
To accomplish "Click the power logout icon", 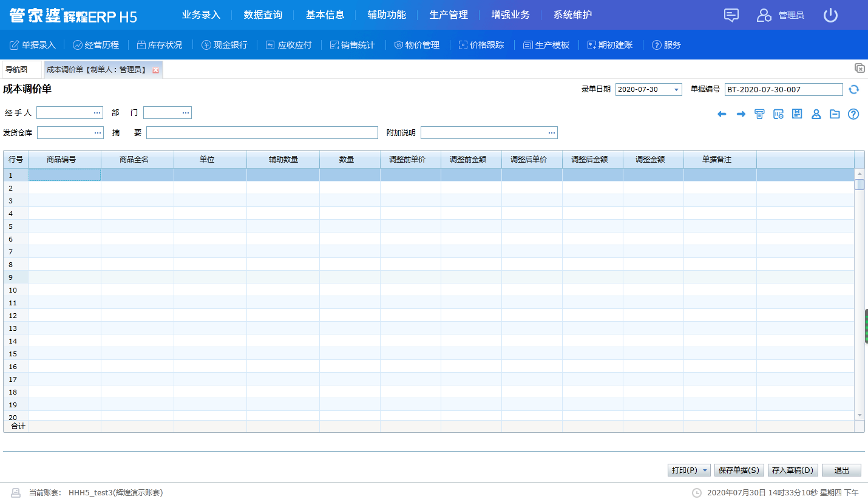I will click(x=830, y=15).
